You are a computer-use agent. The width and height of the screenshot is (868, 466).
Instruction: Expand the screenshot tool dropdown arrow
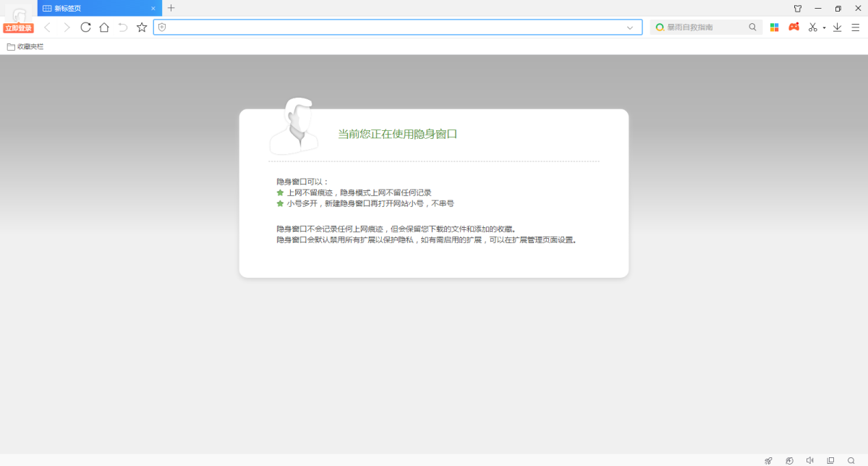[x=824, y=28]
